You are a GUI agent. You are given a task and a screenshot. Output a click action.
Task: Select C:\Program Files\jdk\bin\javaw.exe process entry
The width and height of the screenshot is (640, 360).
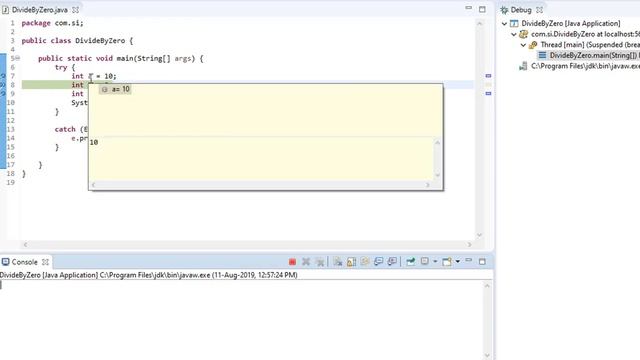click(x=585, y=66)
